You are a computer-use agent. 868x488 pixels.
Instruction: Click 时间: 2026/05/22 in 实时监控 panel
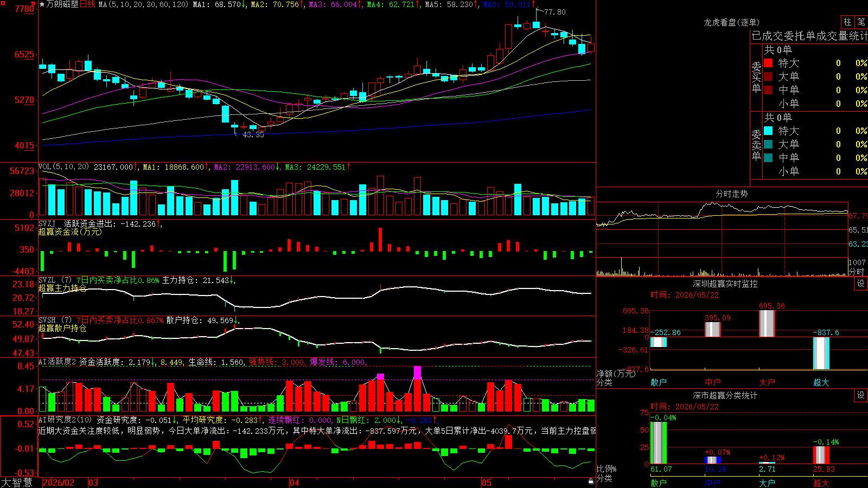pos(685,295)
